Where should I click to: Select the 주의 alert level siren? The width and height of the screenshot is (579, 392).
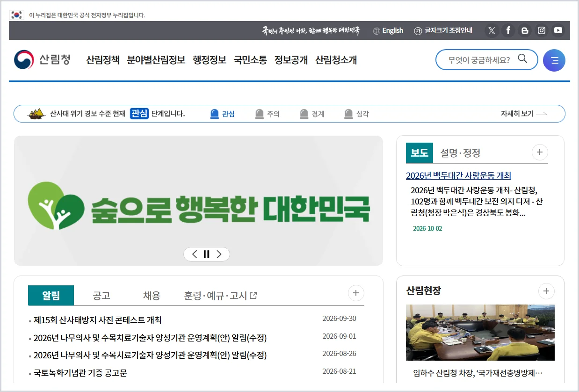tap(260, 114)
